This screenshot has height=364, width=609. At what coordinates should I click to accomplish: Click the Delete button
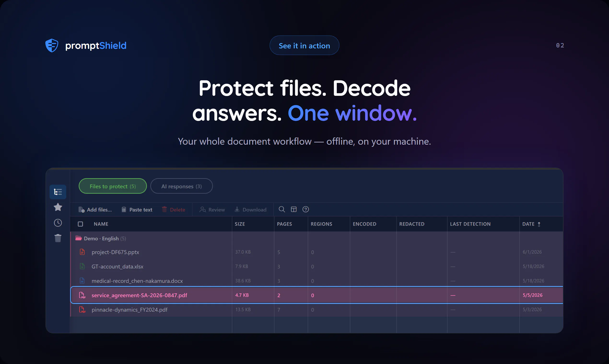174,210
